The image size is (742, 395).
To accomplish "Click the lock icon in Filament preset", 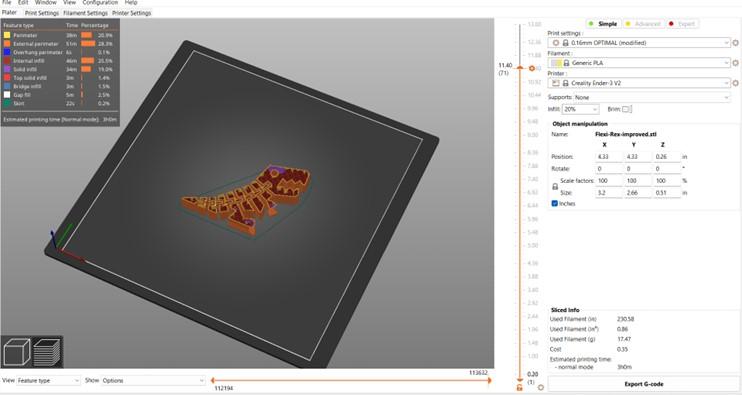I will (566, 62).
